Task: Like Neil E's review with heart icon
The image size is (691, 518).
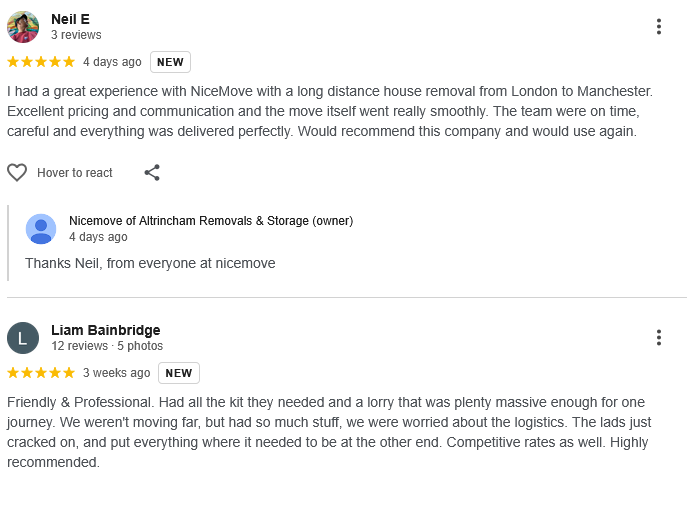Action: 17,173
